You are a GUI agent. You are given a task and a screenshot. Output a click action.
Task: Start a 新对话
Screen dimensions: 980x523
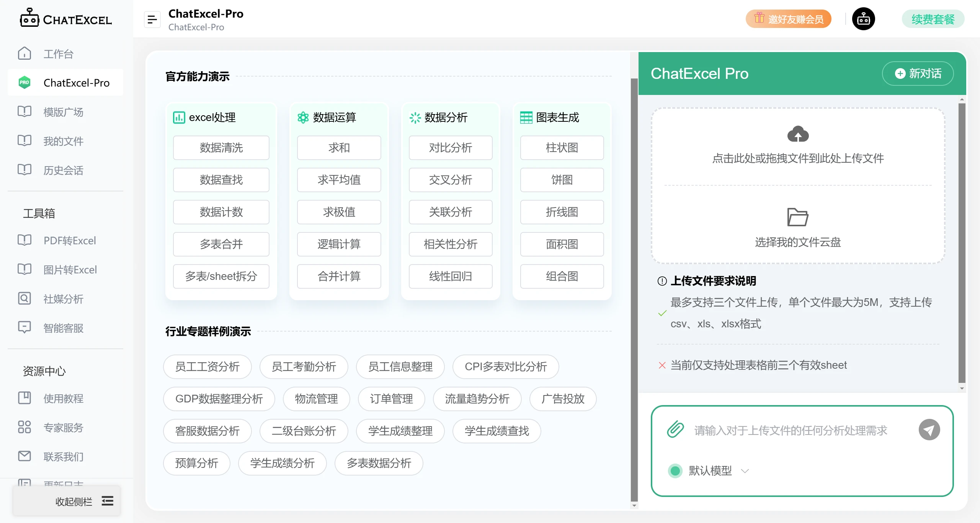(x=918, y=74)
